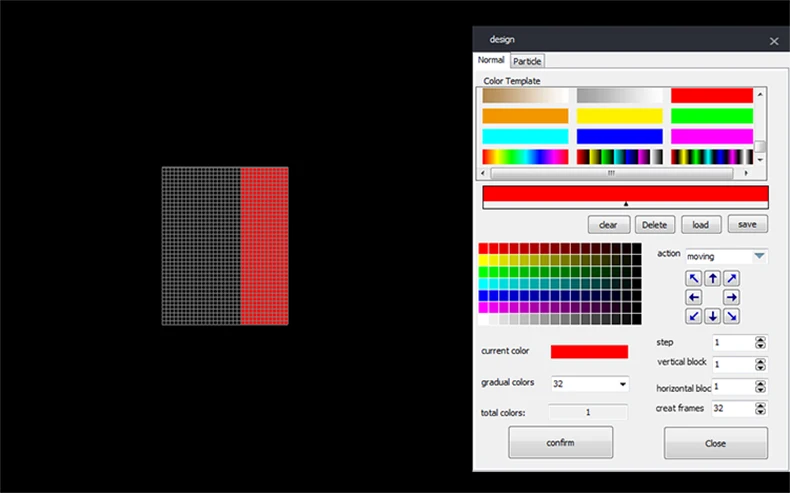Pick the solid red color template
The width and height of the screenshot is (790, 493).
coord(711,95)
